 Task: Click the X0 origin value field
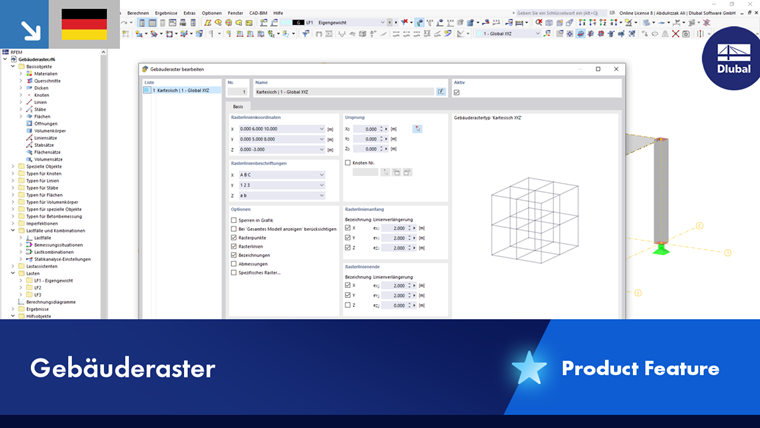point(367,129)
